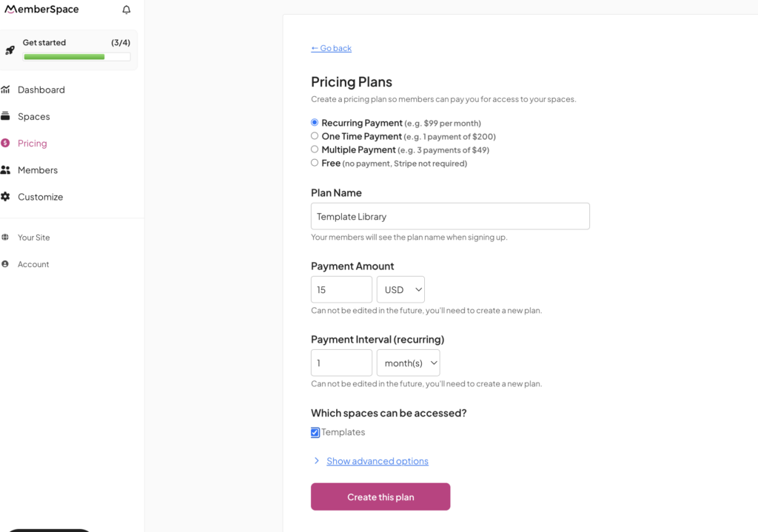Open the Pricing section icon

coord(7,143)
